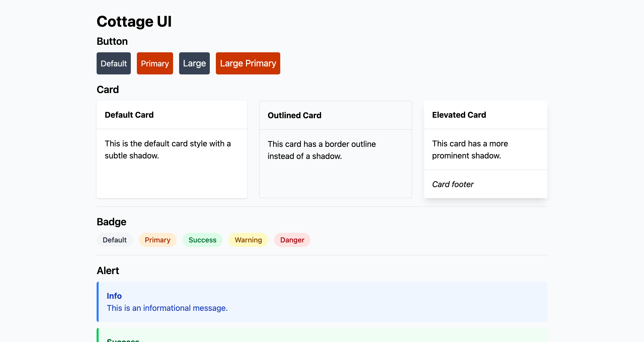Click the Info alert heading

click(114, 296)
